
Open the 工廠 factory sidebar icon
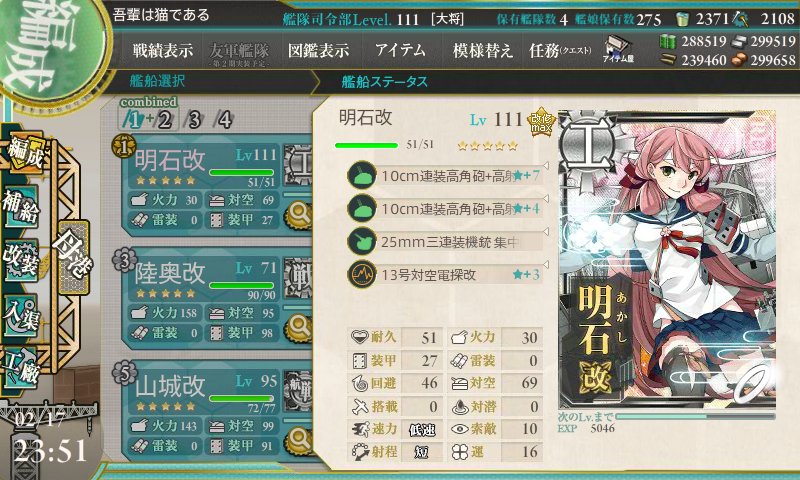(21, 368)
